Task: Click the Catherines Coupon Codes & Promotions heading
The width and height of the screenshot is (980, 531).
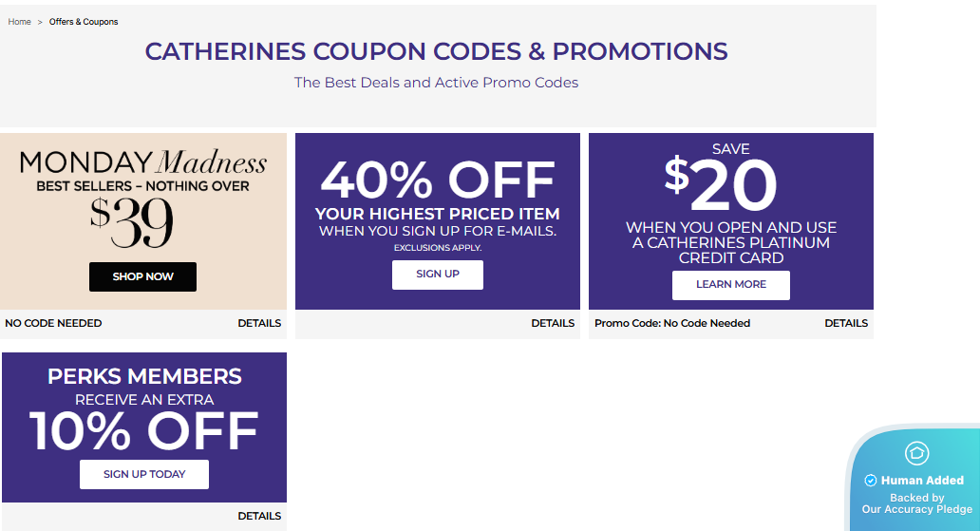Action: [x=436, y=51]
